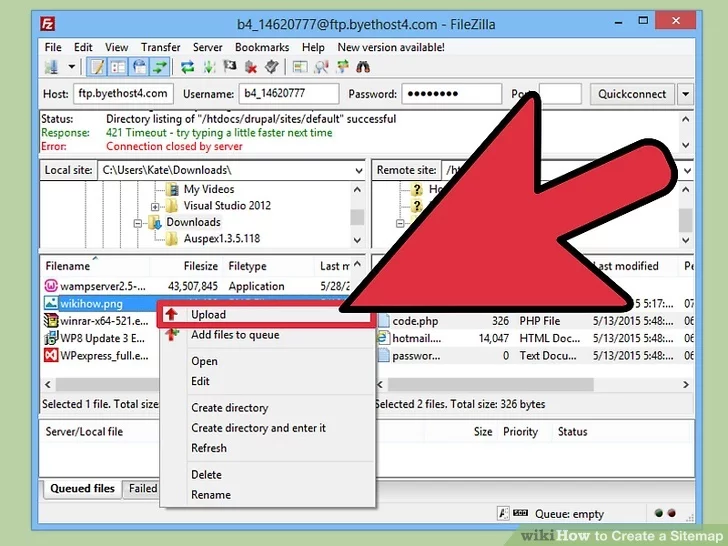The width and height of the screenshot is (728, 546).
Task: Click the Password input field
Action: (x=452, y=94)
